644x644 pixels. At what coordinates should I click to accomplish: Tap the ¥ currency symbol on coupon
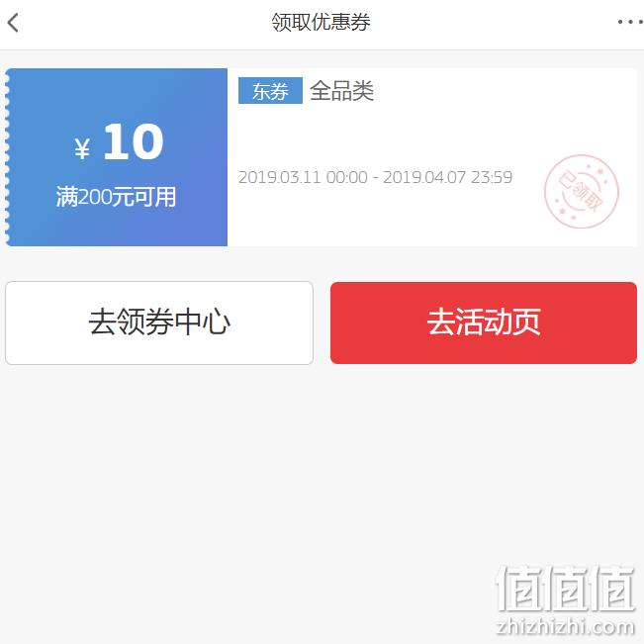82,148
